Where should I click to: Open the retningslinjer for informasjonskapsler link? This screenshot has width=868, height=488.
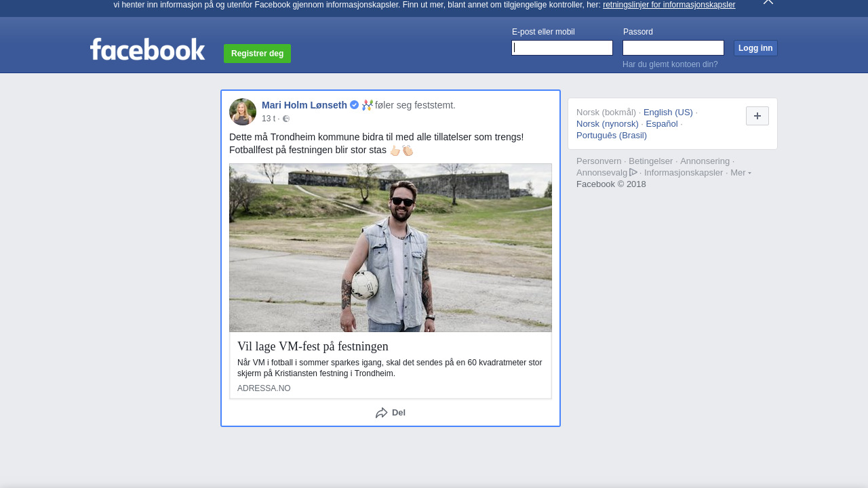(669, 5)
